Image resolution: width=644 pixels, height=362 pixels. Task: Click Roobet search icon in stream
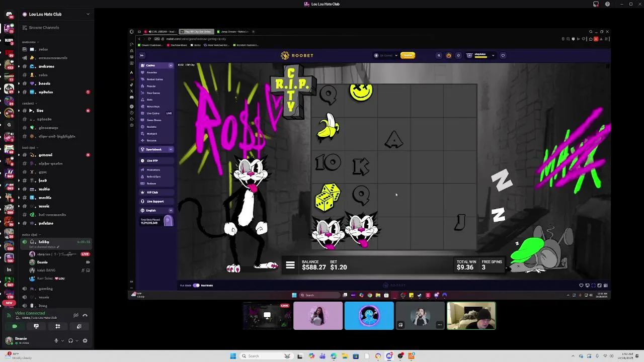click(x=439, y=55)
